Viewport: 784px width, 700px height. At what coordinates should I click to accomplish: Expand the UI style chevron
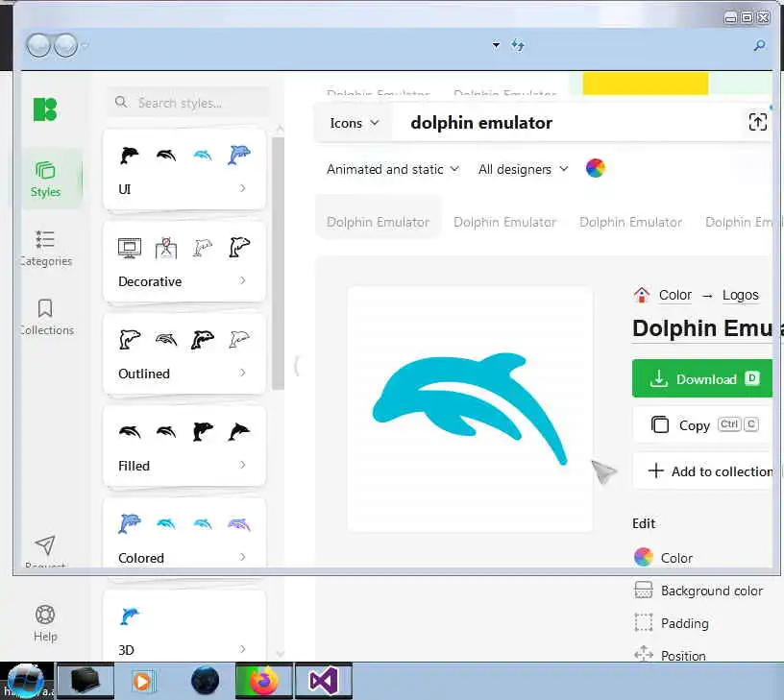click(x=242, y=188)
